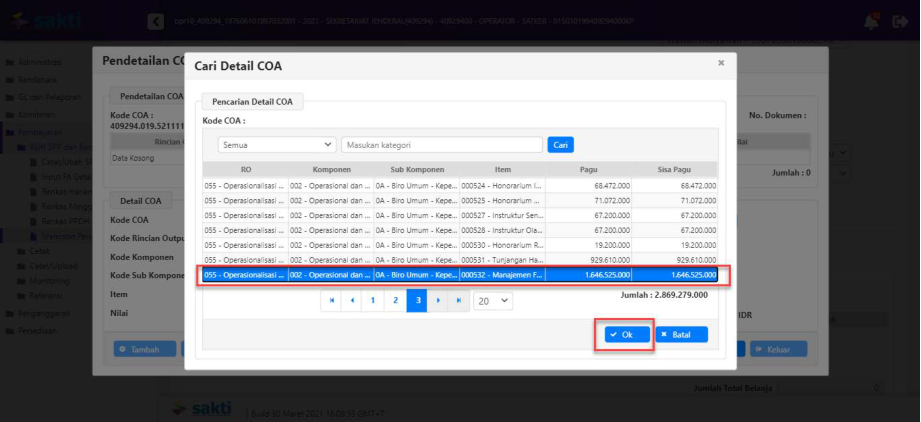The height and width of the screenshot is (422, 921).
Task: Open the rows-per-page dropdown showing 20
Action: [x=492, y=300]
